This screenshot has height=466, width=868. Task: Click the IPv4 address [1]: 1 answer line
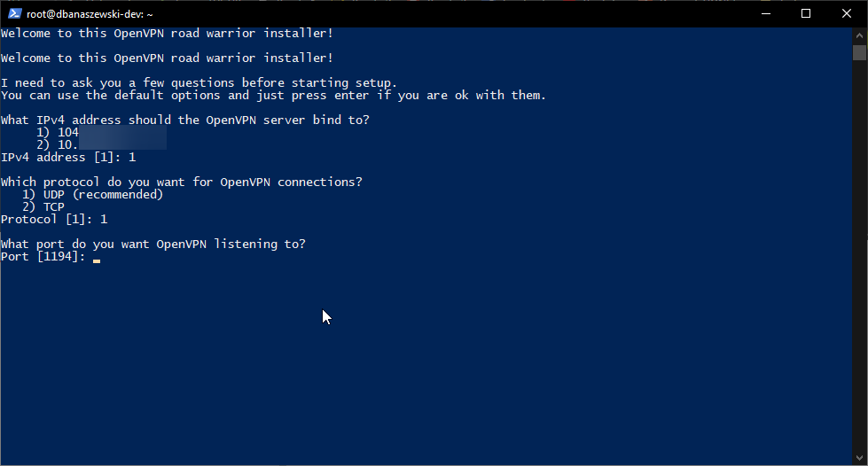coord(68,158)
